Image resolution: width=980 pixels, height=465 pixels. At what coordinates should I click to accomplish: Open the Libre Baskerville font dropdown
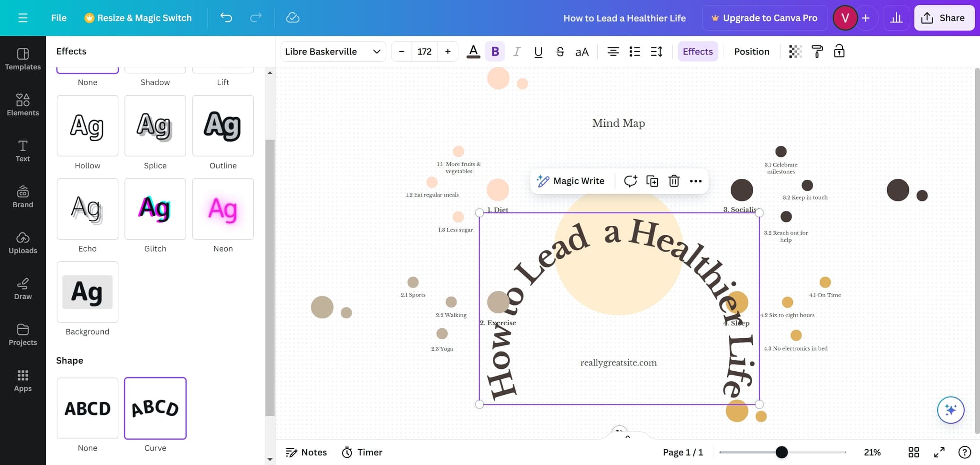click(x=333, y=51)
